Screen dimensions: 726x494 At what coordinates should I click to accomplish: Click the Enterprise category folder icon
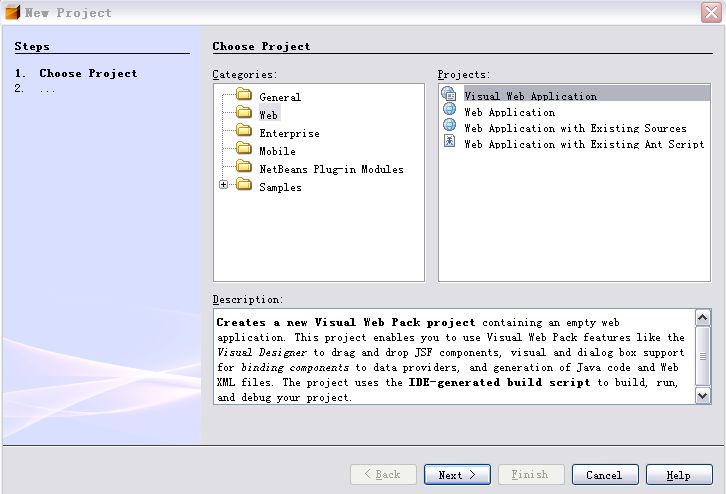coord(244,130)
